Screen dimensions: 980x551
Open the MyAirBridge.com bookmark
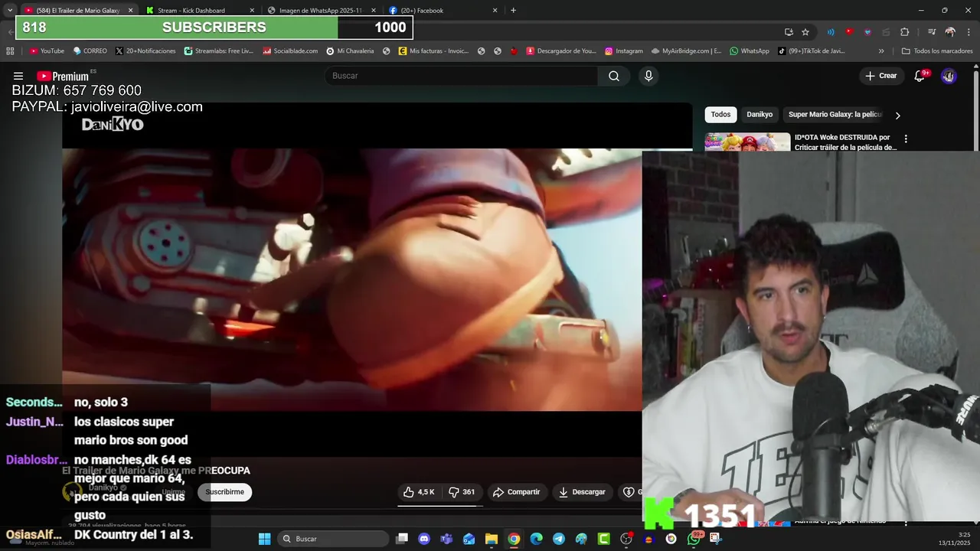pyautogui.click(x=687, y=51)
